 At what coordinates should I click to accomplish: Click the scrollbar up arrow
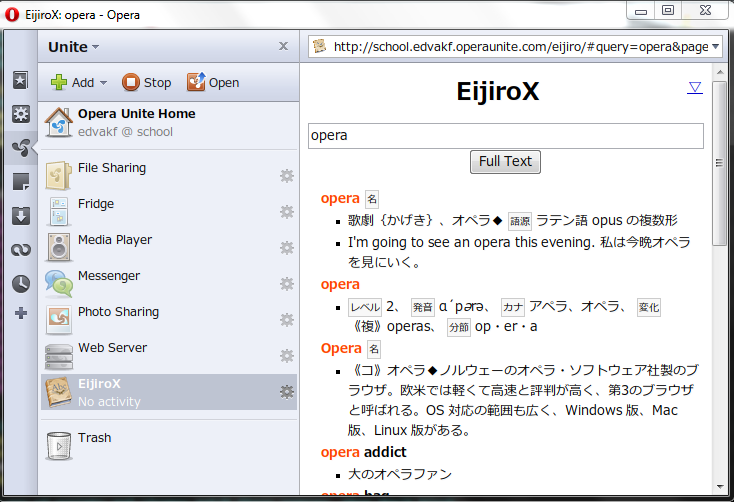[x=720, y=72]
